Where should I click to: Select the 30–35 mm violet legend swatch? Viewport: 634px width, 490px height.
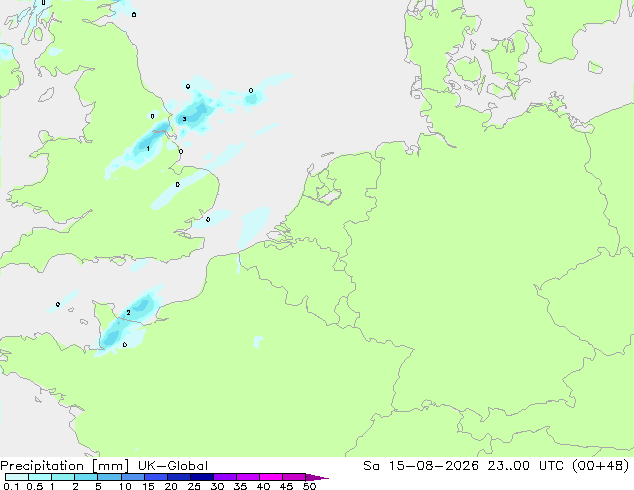tap(225, 477)
